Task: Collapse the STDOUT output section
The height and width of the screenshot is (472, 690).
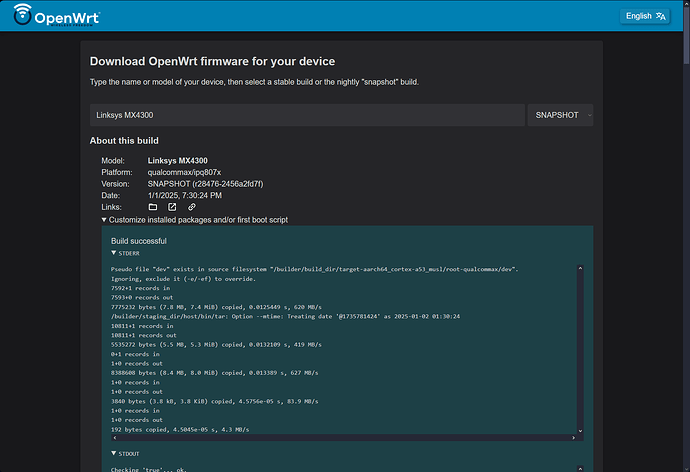Action: 125,454
